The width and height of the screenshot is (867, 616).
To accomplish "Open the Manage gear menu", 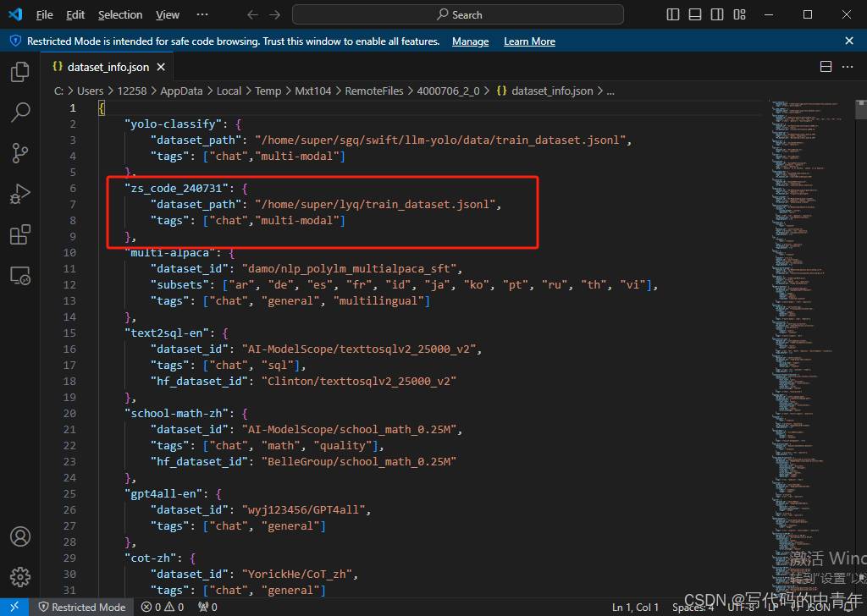I will (20, 577).
